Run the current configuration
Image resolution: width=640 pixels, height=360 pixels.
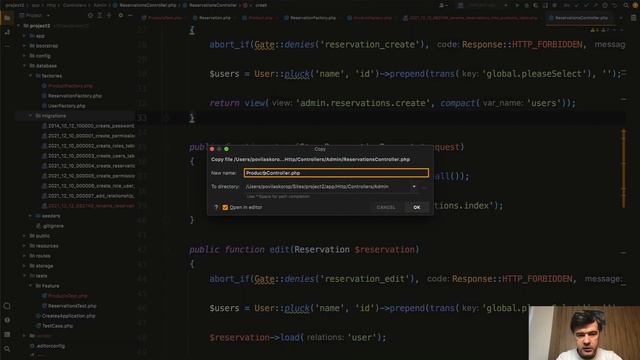pos(517,5)
